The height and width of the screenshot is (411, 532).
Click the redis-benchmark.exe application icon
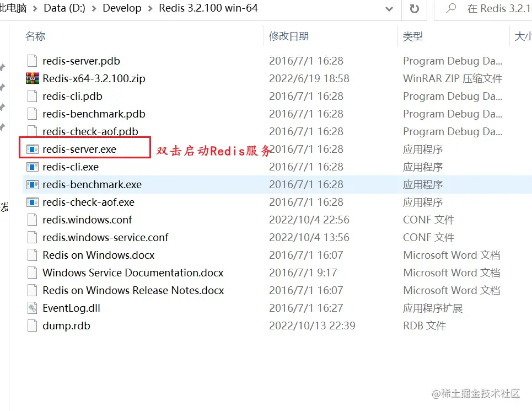(32, 185)
